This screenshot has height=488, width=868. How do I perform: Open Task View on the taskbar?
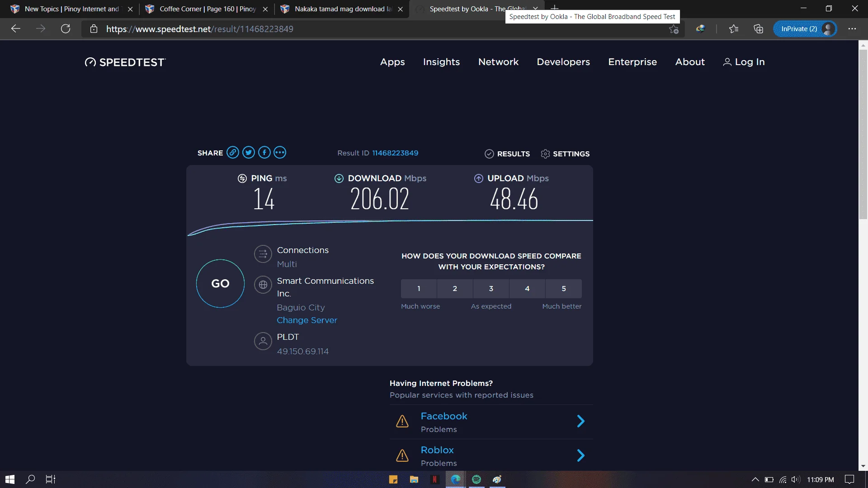point(51,479)
